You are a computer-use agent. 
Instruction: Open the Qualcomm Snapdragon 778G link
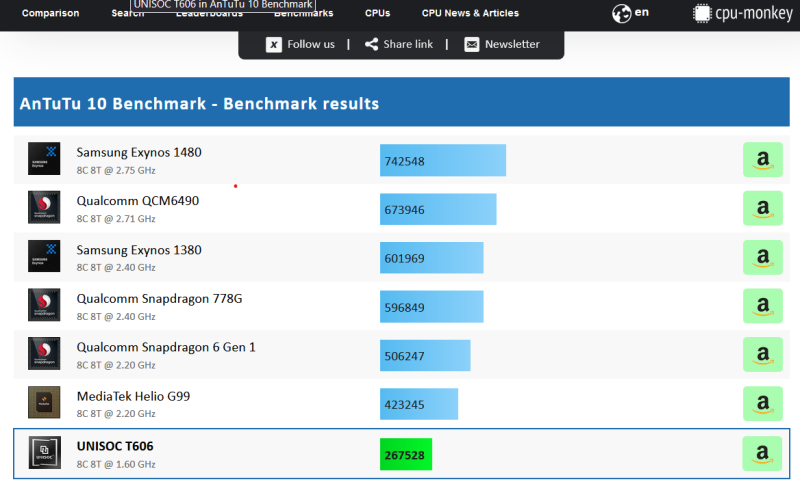tap(159, 299)
